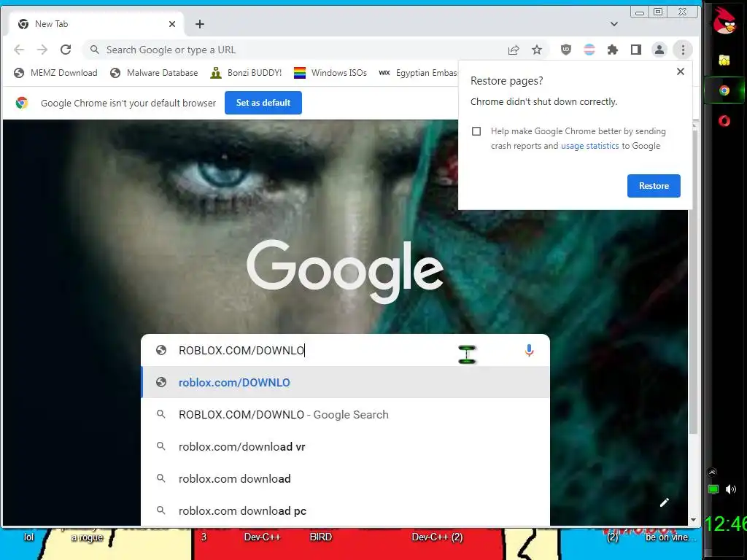The height and width of the screenshot is (560, 747).
Task: Open the striped flag extension icon
Action: (x=589, y=50)
